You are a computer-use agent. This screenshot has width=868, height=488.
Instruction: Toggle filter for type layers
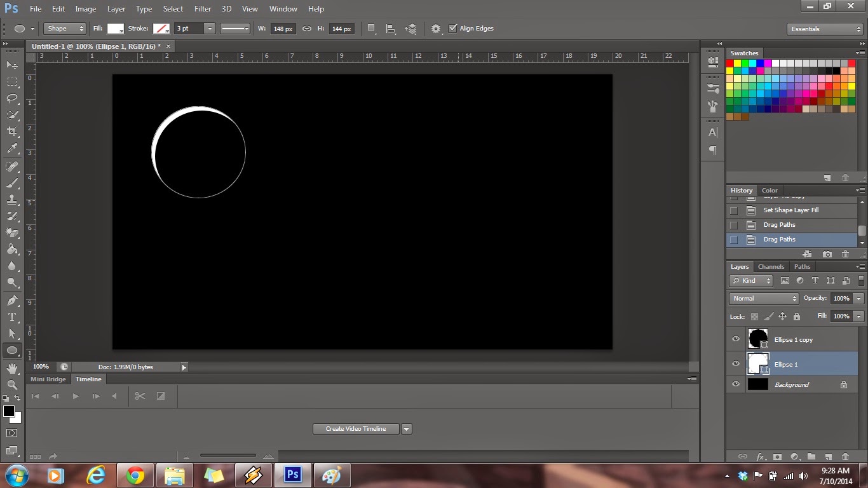coord(815,280)
